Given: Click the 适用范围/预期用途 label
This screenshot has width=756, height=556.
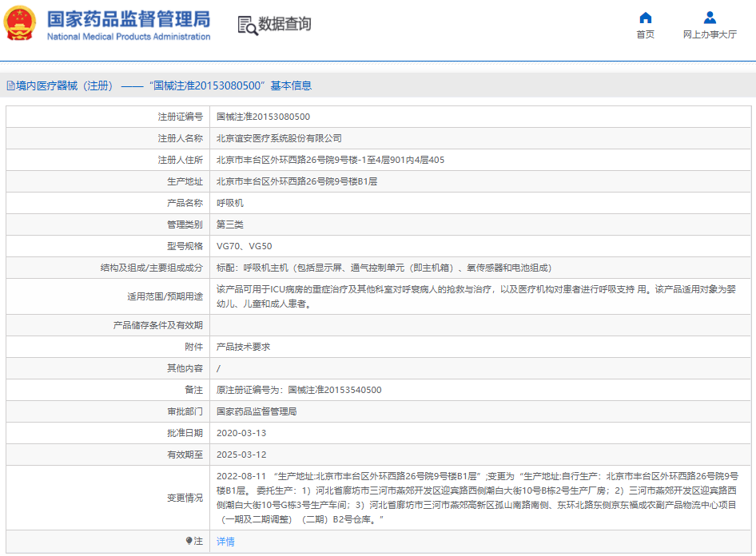Looking at the screenshot, I should click(x=165, y=297).
